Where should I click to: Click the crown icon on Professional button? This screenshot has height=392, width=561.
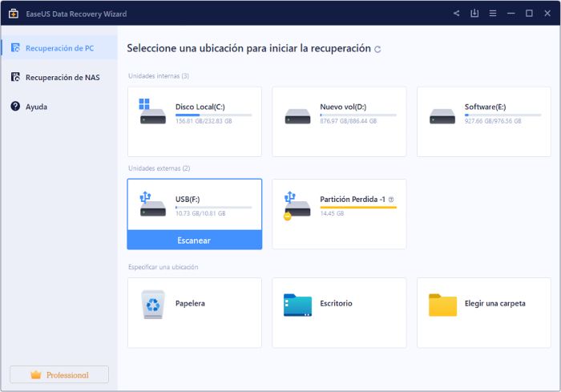click(36, 375)
